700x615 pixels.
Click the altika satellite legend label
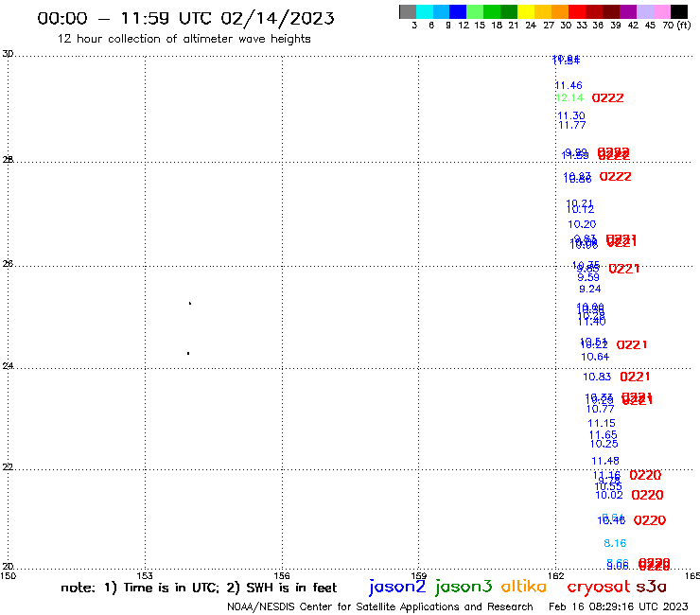(524, 587)
